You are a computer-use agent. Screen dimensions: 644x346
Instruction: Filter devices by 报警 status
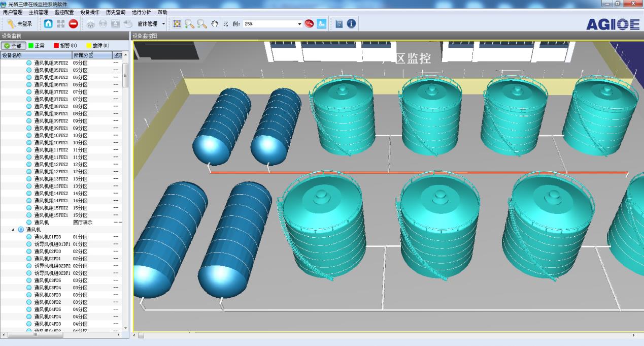64,46
